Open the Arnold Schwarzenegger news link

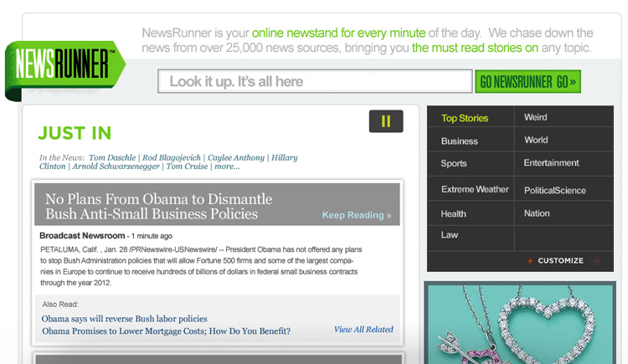(x=116, y=167)
